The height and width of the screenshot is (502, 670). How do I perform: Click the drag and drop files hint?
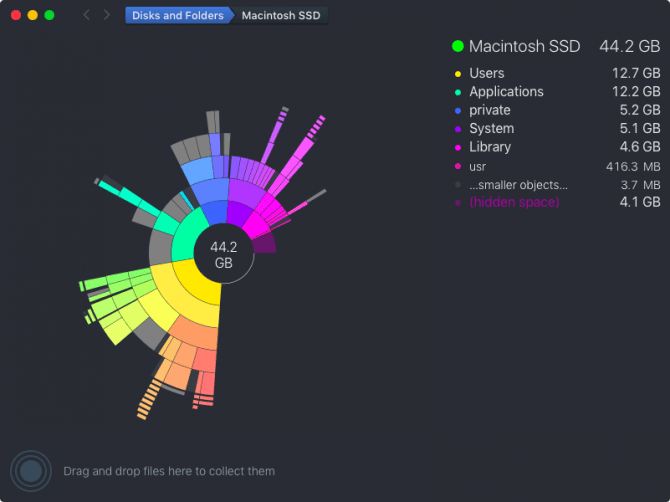[x=169, y=471]
